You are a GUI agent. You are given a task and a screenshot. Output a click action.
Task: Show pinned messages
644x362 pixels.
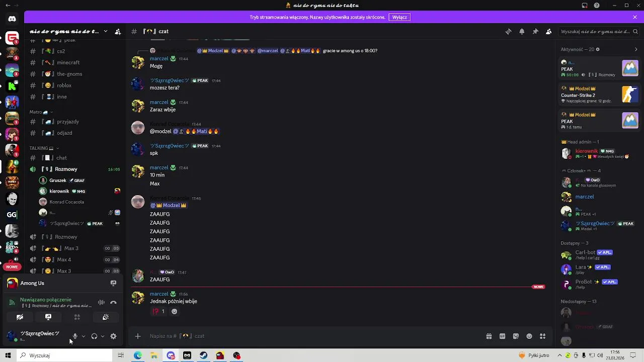coord(535,32)
